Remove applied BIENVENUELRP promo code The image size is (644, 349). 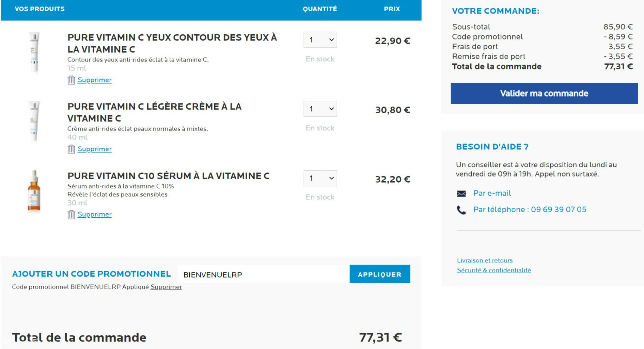pyautogui.click(x=166, y=287)
